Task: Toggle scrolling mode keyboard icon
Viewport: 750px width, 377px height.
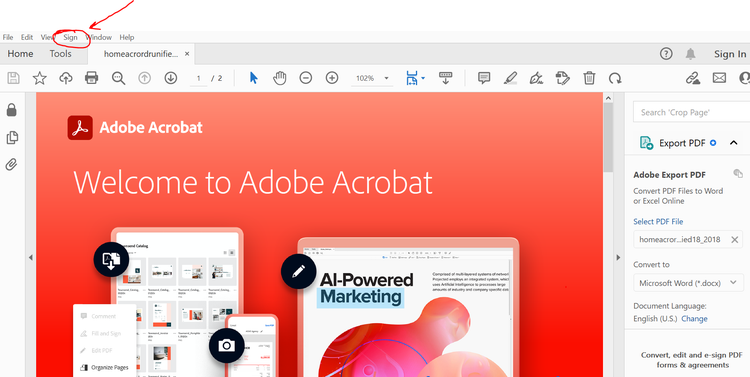Action: 445,78
